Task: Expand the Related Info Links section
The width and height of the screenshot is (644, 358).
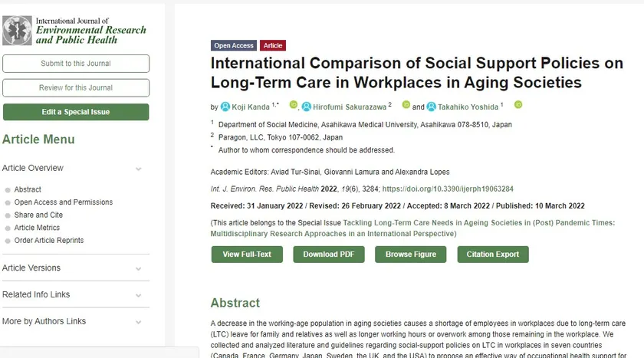Action: click(x=139, y=295)
